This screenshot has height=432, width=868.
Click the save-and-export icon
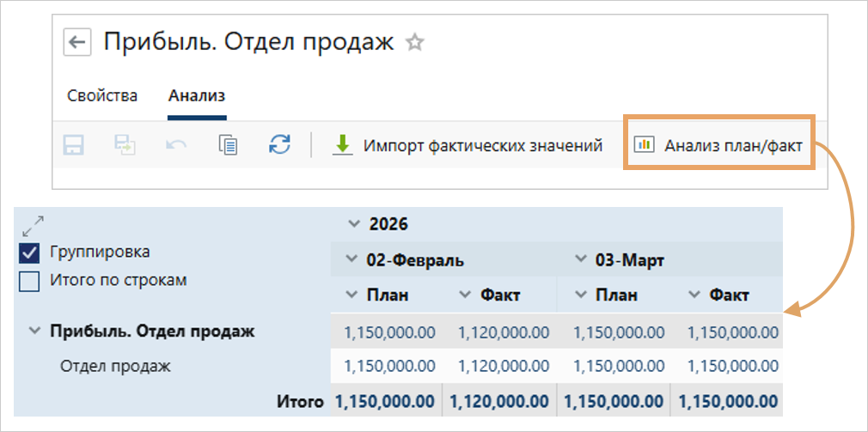click(x=125, y=145)
